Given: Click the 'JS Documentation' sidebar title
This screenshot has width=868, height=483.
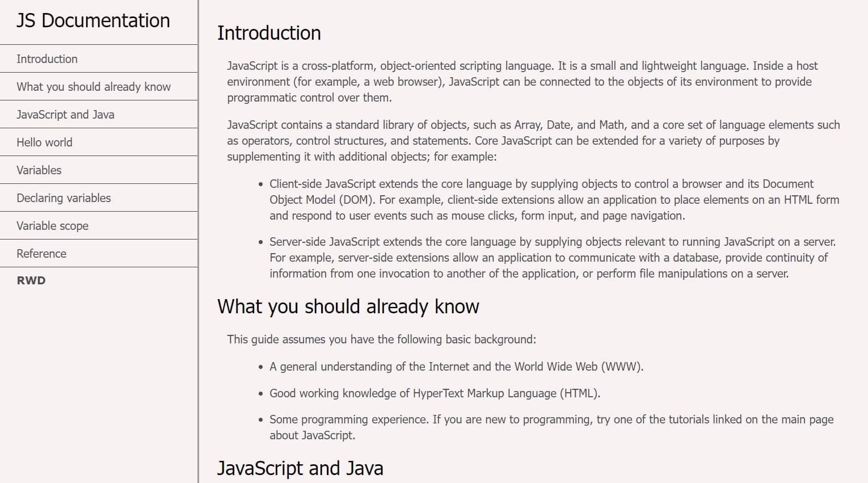Looking at the screenshot, I should [93, 21].
